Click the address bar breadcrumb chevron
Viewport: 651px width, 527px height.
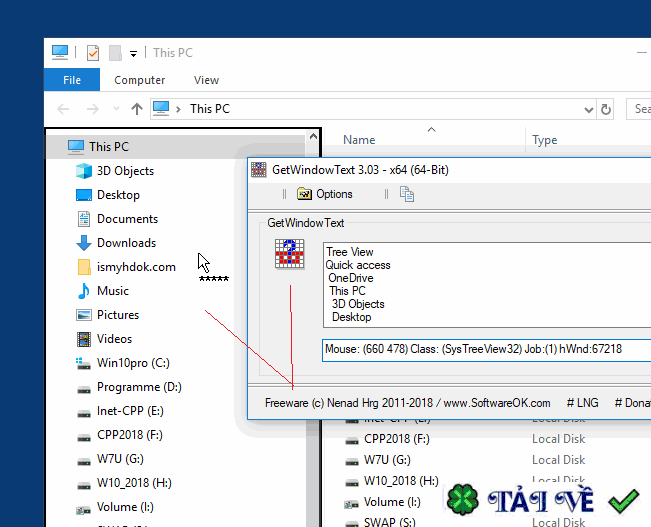coord(178,109)
